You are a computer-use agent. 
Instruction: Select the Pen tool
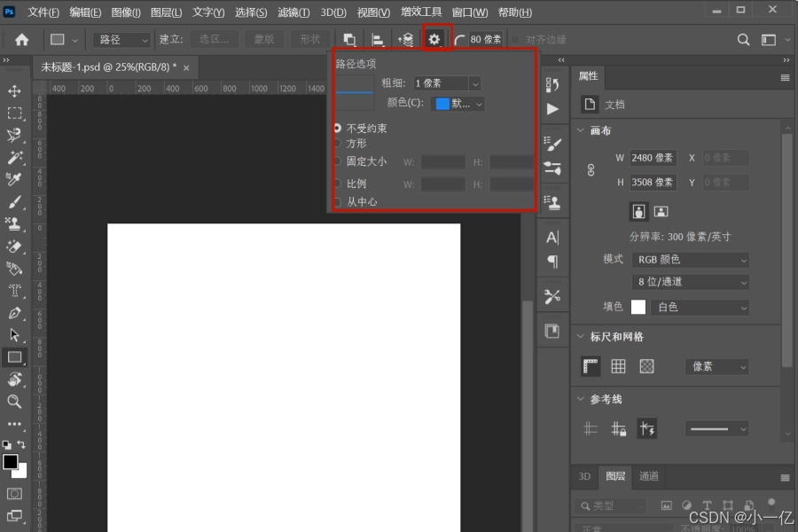click(x=14, y=313)
